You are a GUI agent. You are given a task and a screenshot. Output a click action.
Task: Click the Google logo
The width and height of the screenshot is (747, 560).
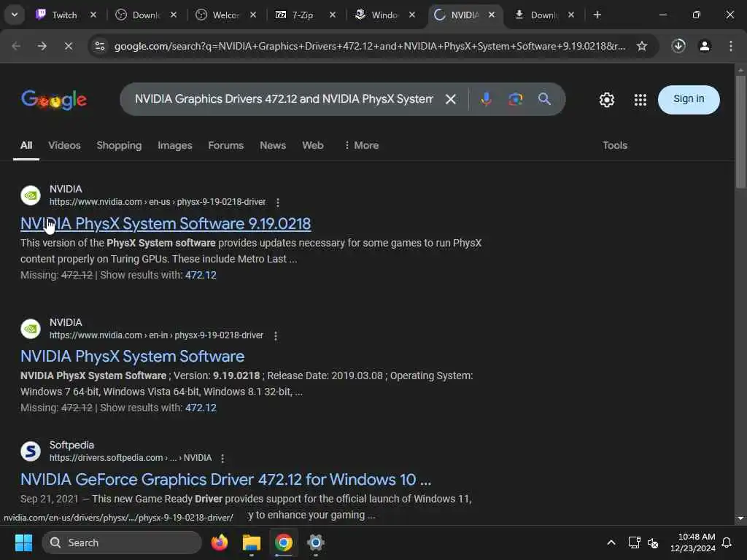54,99
